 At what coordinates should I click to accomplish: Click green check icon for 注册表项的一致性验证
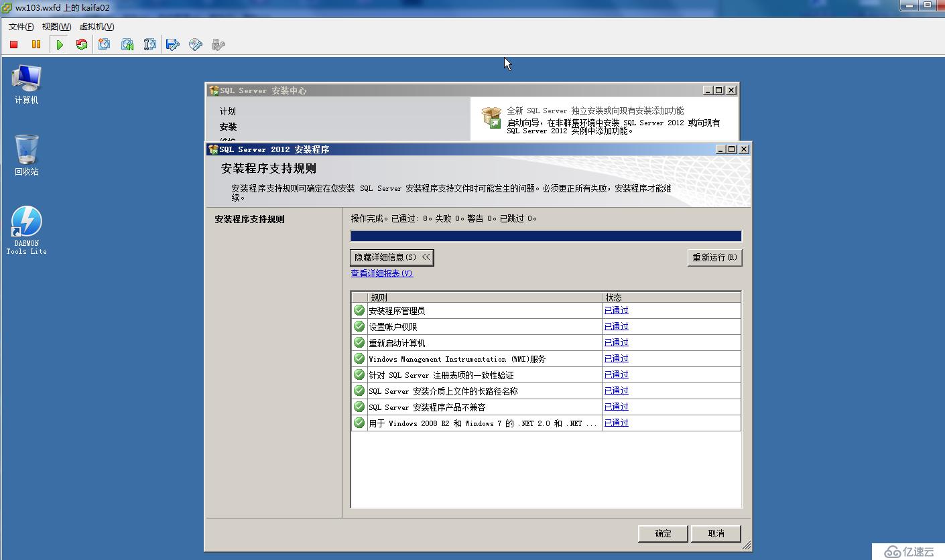[x=359, y=374]
